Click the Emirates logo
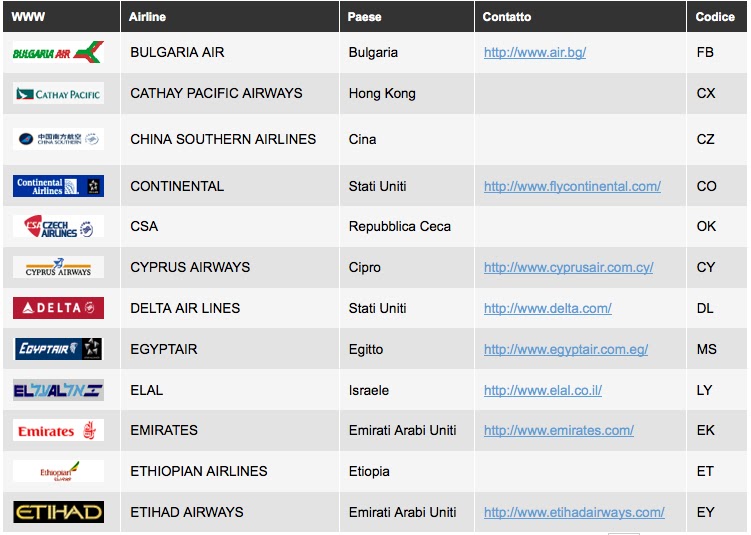Image resolution: width=751 pixels, height=535 pixels. click(x=58, y=430)
